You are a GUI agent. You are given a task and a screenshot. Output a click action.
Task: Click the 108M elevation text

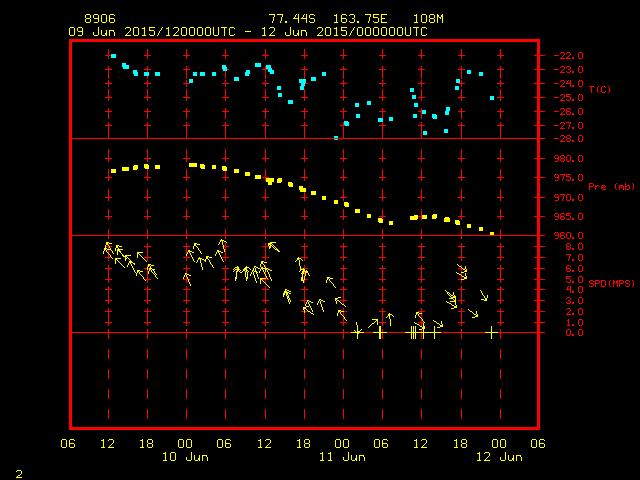click(428, 19)
